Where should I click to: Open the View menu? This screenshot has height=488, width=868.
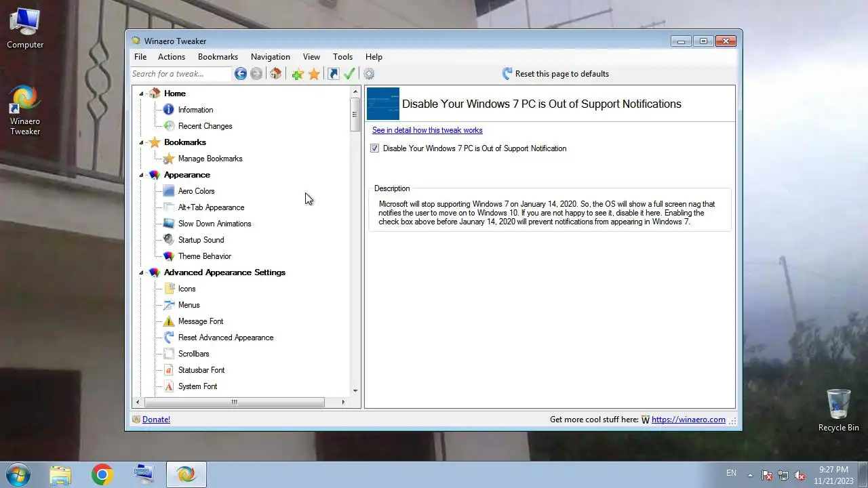[x=311, y=57]
